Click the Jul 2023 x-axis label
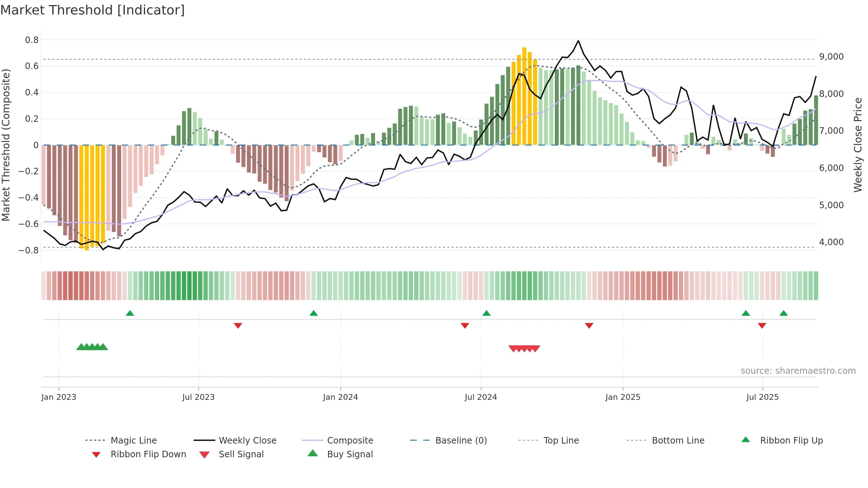Screen dimensions: 868x488 (199, 397)
